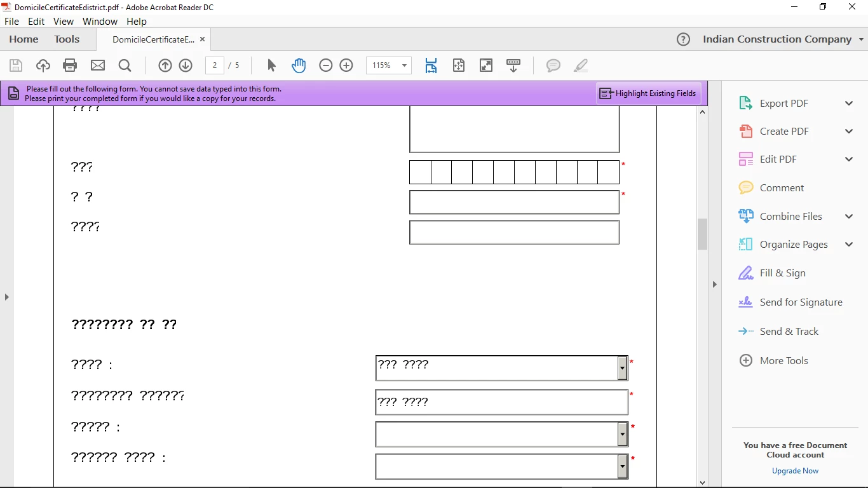Click the text field containing '??? ????' without arrow
868x488 pixels.
point(502,402)
